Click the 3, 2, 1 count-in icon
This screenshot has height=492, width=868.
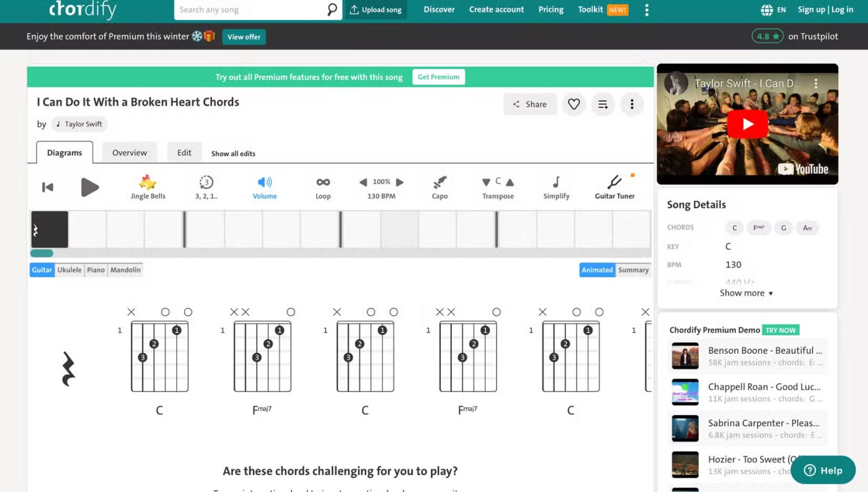[x=206, y=182]
